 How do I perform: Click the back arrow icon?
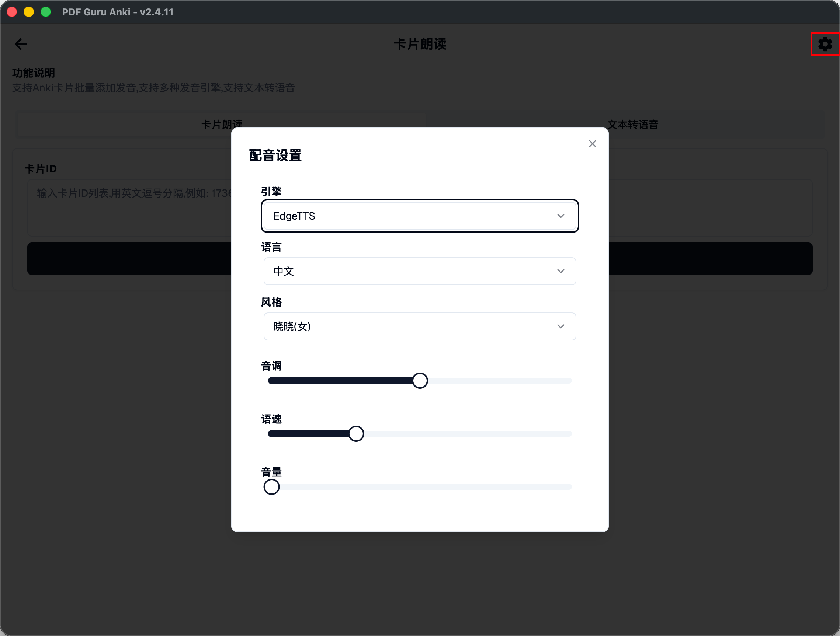21,44
